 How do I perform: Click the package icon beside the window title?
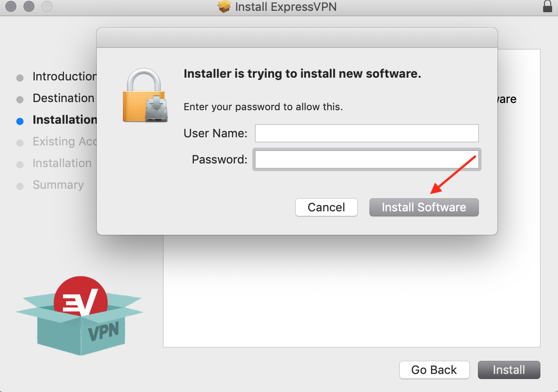[x=224, y=7]
